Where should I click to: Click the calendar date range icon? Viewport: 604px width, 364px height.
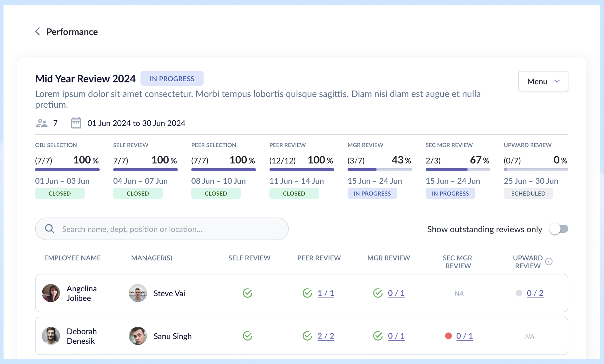click(76, 123)
